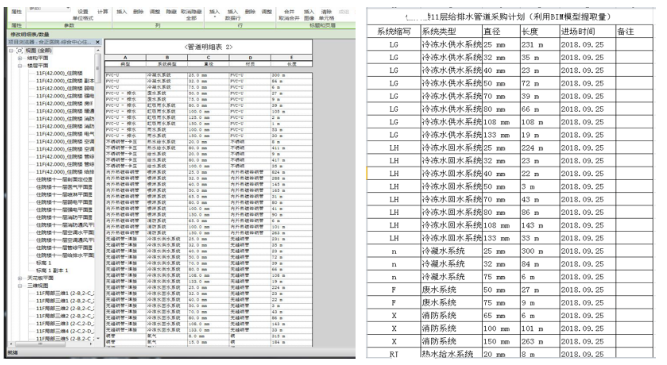Select the 三维视图 tree label
667x365 pixels.
point(38,285)
